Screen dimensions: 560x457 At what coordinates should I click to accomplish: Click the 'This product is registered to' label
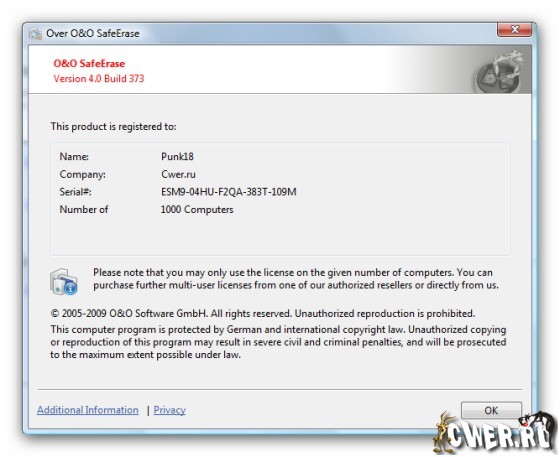click(x=113, y=127)
